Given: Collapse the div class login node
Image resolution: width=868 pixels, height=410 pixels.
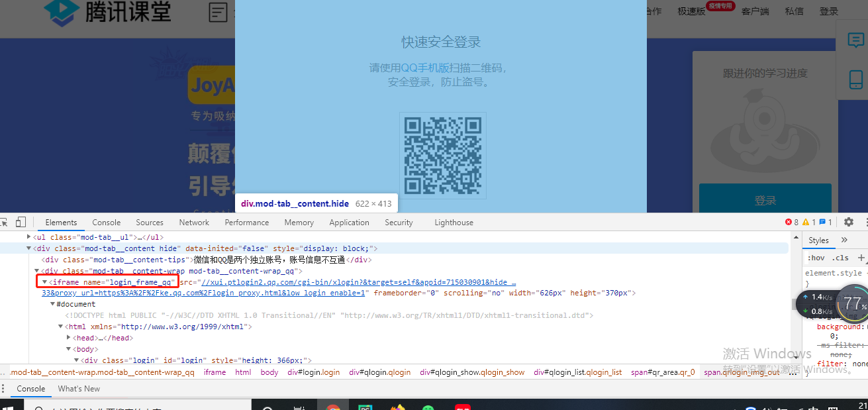Looking at the screenshot, I should point(77,360).
